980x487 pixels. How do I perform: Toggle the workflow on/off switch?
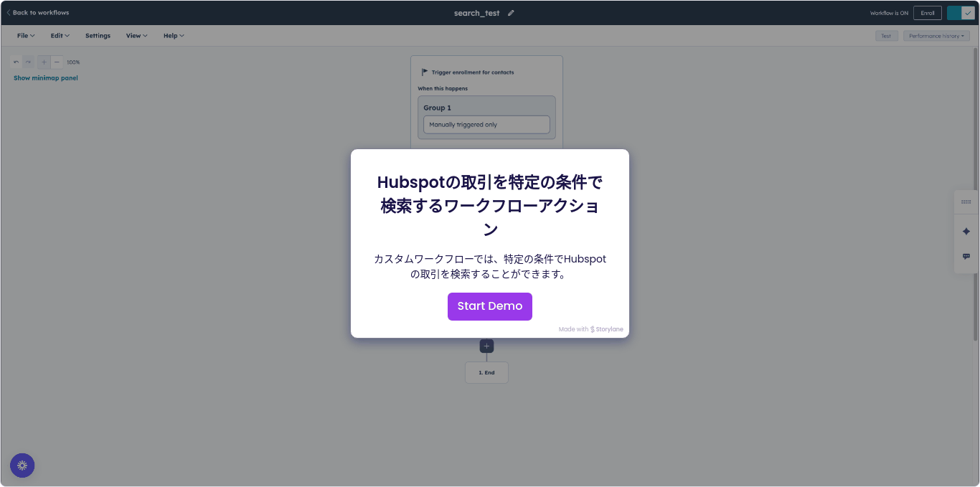coord(961,13)
